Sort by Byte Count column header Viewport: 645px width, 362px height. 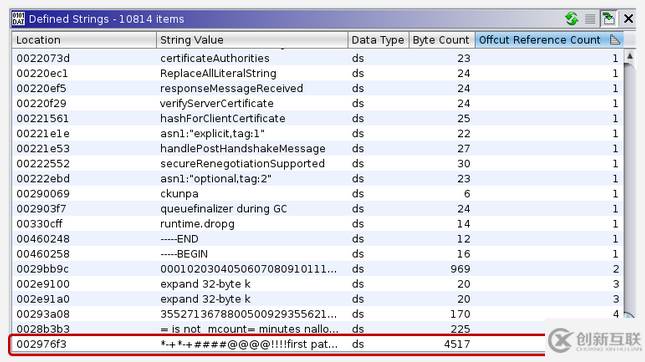click(x=441, y=40)
